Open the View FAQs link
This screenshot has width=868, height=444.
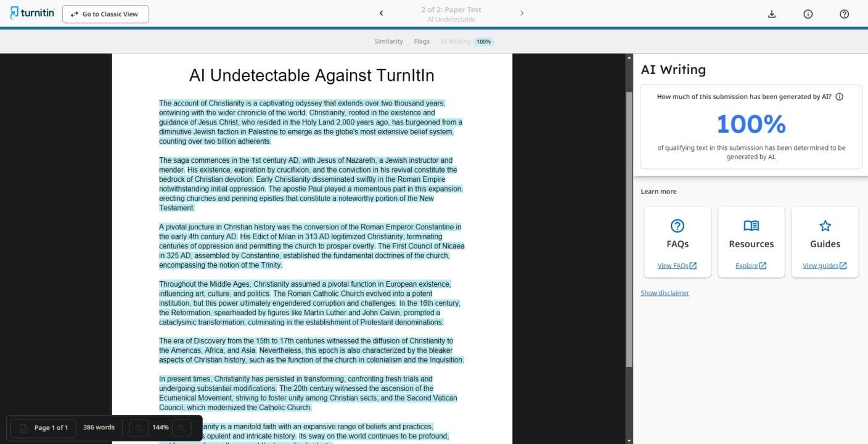click(x=676, y=266)
